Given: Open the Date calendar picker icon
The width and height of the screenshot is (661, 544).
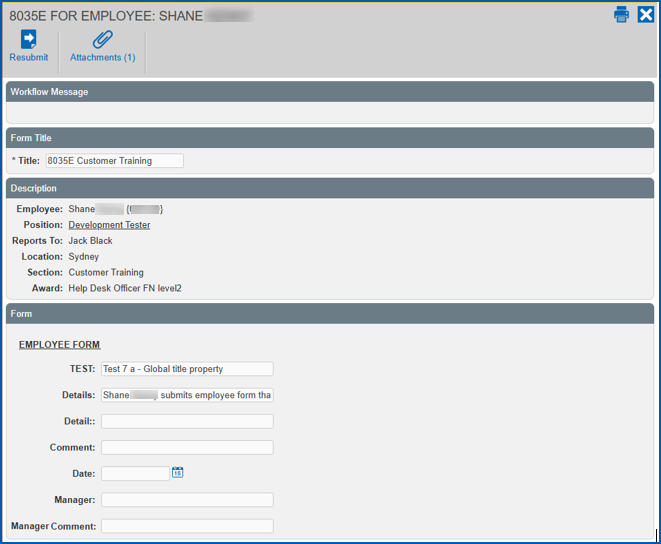Looking at the screenshot, I should tap(177, 472).
